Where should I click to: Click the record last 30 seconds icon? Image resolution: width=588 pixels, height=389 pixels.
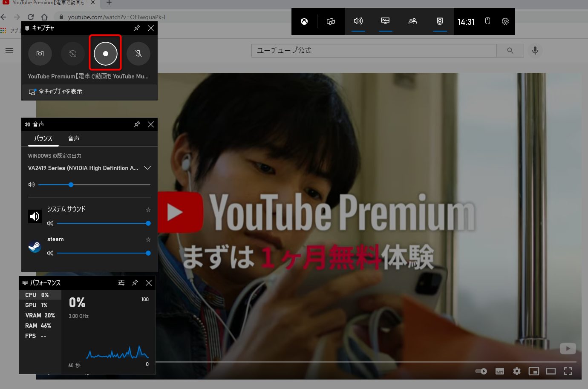coord(73,54)
